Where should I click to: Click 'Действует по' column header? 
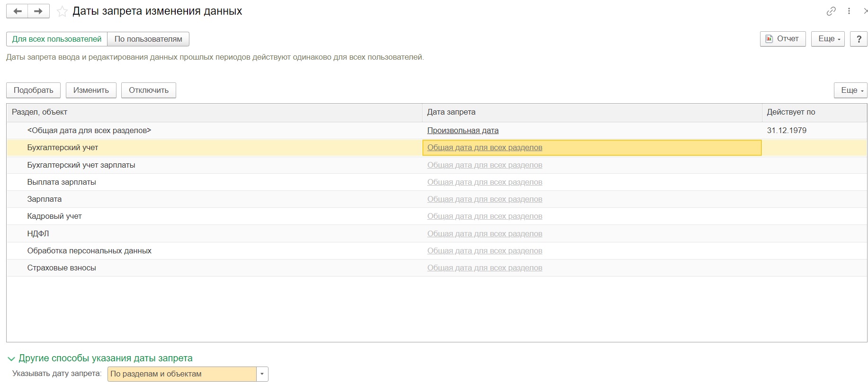pos(814,112)
